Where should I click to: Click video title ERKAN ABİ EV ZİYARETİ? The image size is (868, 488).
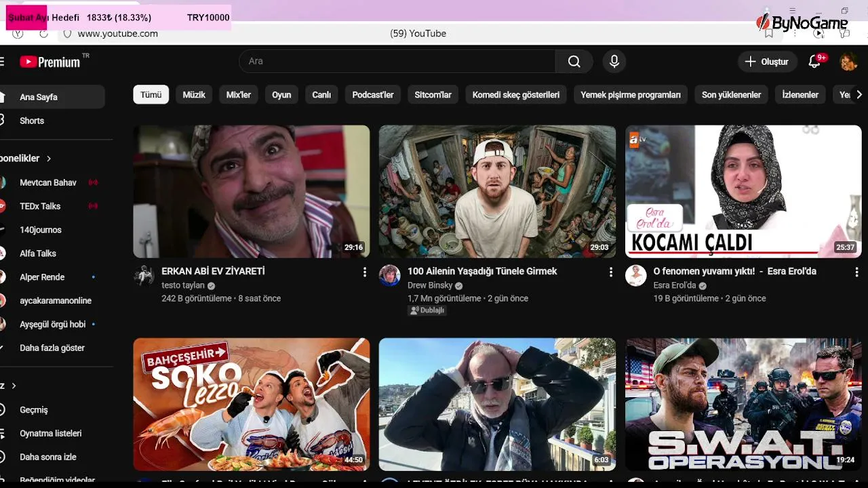pyautogui.click(x=213, y=271)
